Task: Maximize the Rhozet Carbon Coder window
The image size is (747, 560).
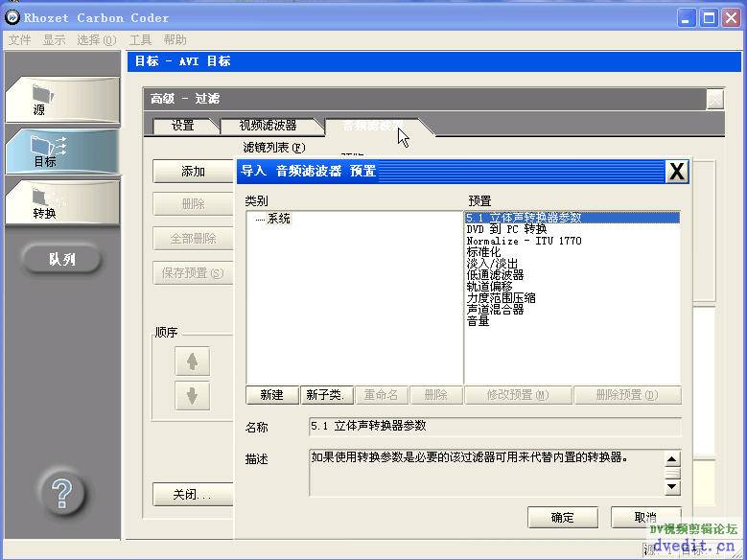Action: click(x=709, y=18)
